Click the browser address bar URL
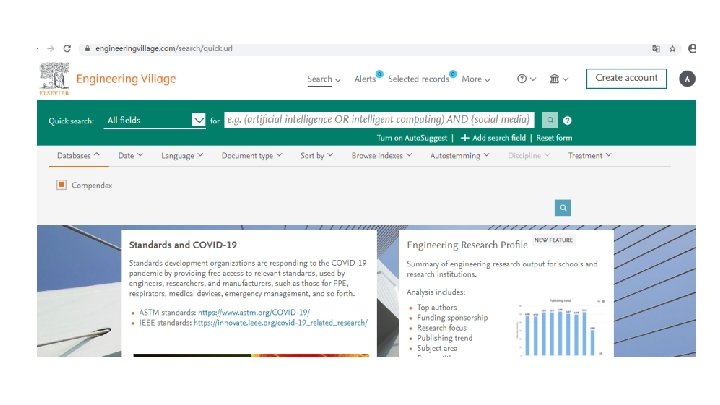The width and height of the screenshot is (720, 405). point(164,48)
